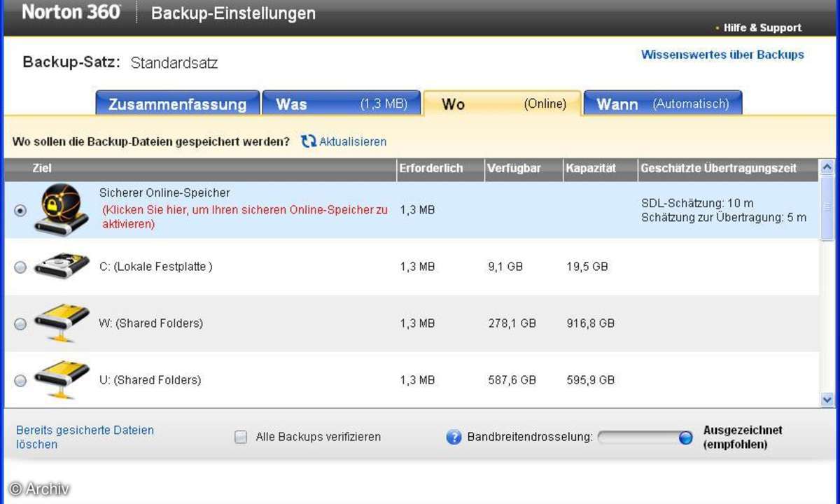840x504 pixels.
Task: Click the C: local hard disk icon
Action: pyautogui.click(x=62, y=267)
